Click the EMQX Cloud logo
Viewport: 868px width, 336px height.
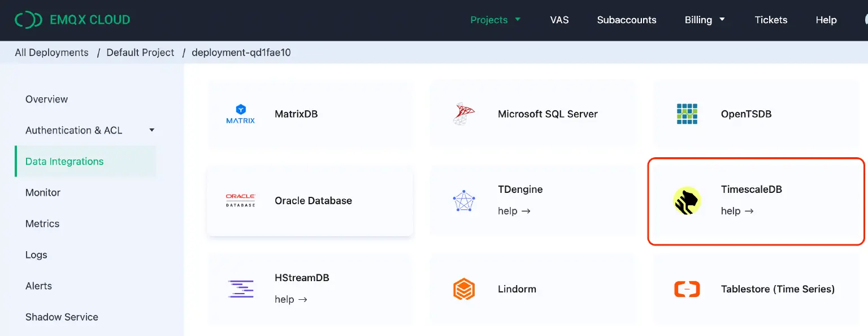[x=72, y=19]
